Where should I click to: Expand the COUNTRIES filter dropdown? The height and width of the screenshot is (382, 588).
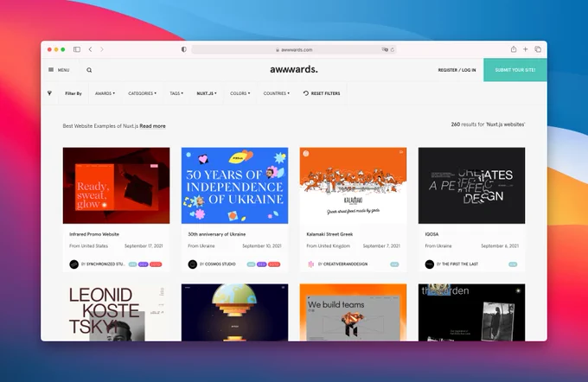(x=277, y=93)
